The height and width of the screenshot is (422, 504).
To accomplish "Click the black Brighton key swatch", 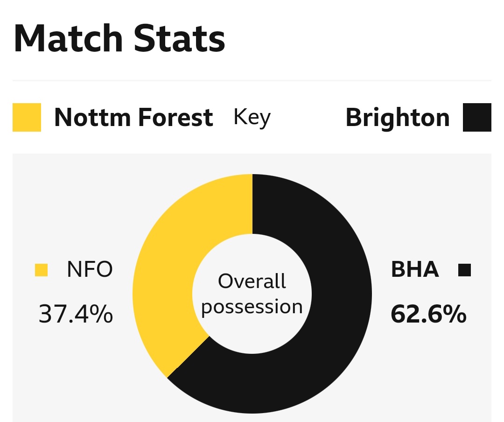I will click(477, 117).
